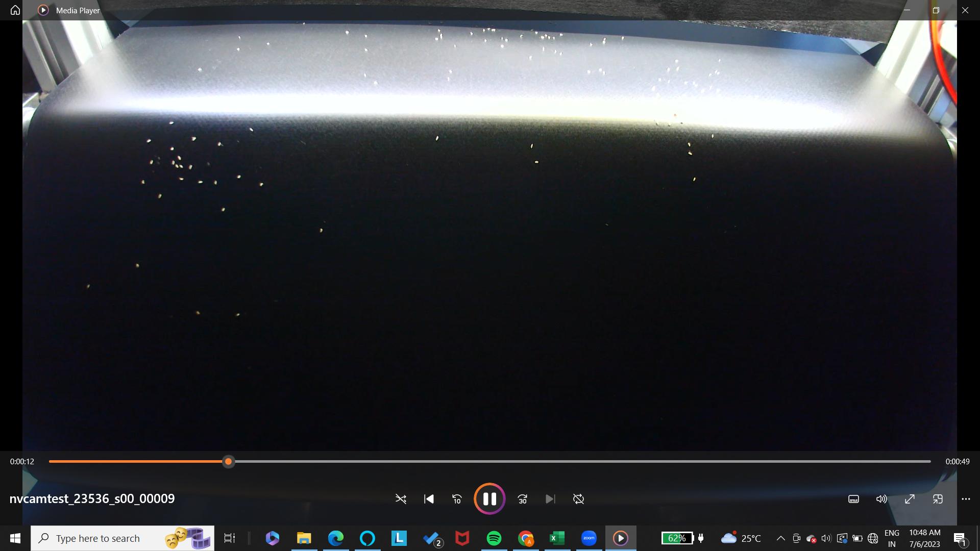This screenshot has width=980, height=551.
Task: Toggle repeat mode
Action: pyautogui.click(x=578, y=499)
